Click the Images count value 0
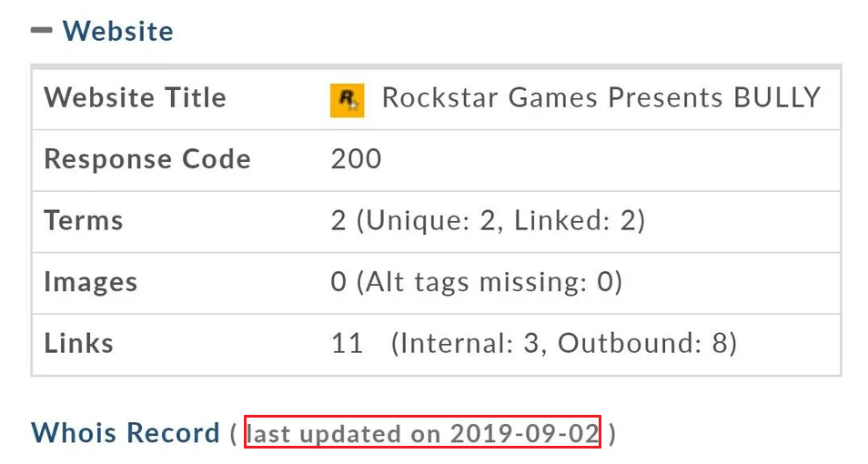The width and height of the screenshot is (868, 464). tap(338, 282)
